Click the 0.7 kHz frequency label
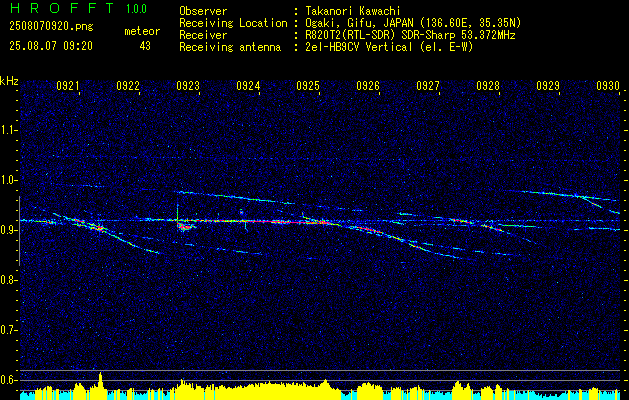 [x=8, y=330]
